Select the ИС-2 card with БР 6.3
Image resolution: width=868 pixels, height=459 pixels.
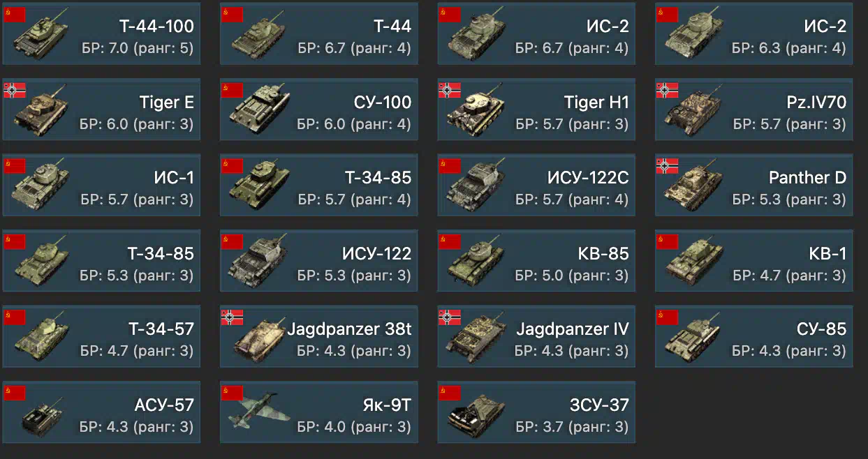pyautogui.click(x=754, y=34)
